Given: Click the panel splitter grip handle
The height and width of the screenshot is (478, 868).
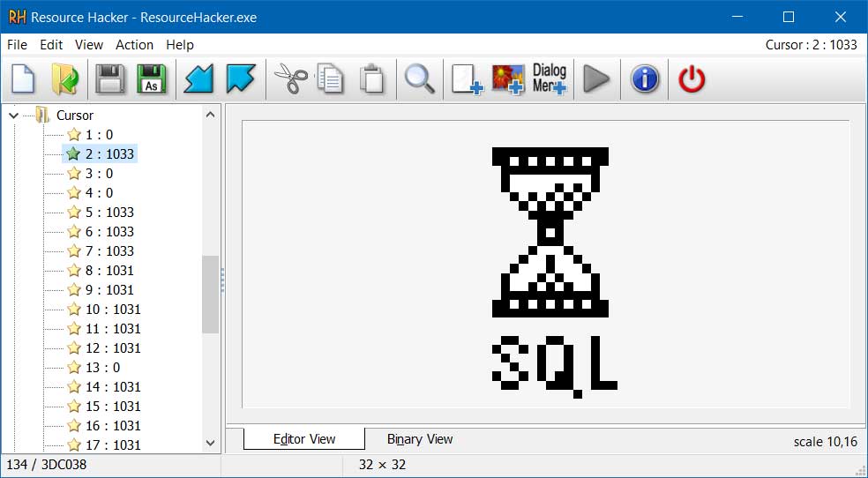Looking at the screenshot, I should (x=223, y=280).
